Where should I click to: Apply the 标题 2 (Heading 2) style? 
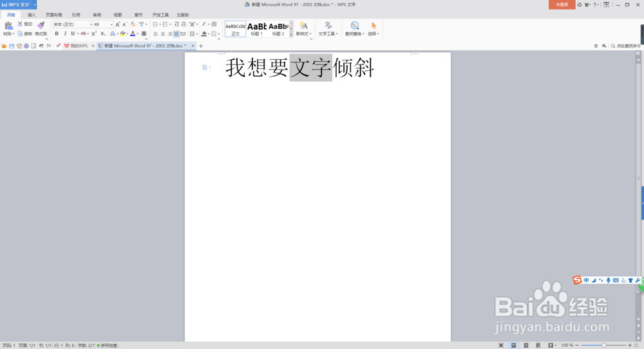[278, 29]
